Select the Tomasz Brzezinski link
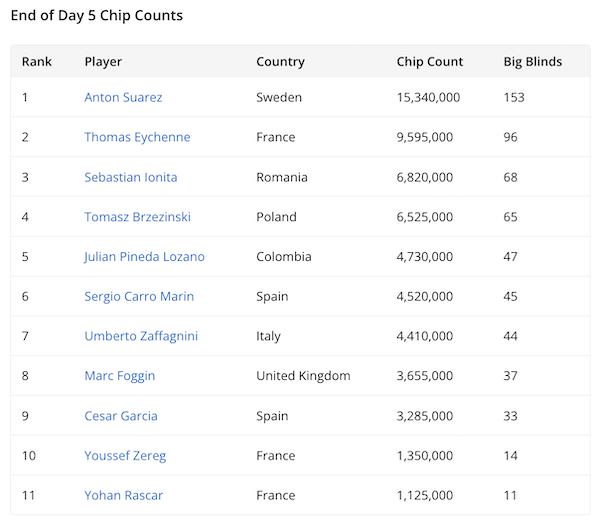The image size is (600, 529). pos(137,217)
